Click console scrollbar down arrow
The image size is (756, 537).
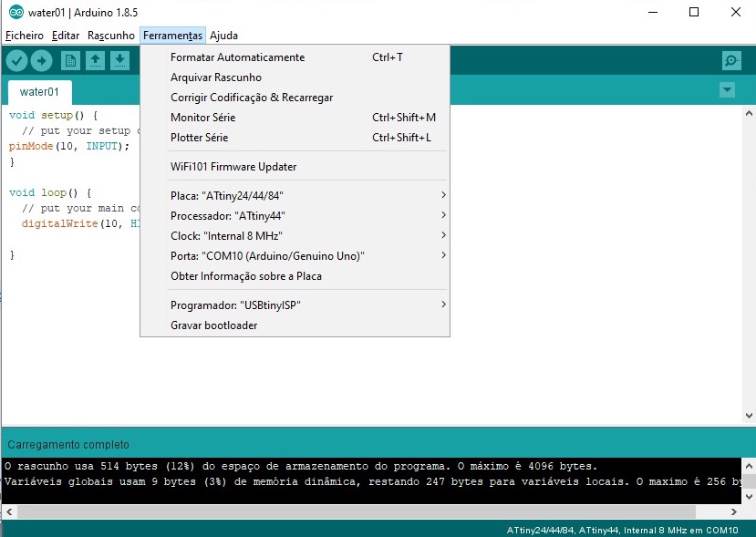point(749,497)
